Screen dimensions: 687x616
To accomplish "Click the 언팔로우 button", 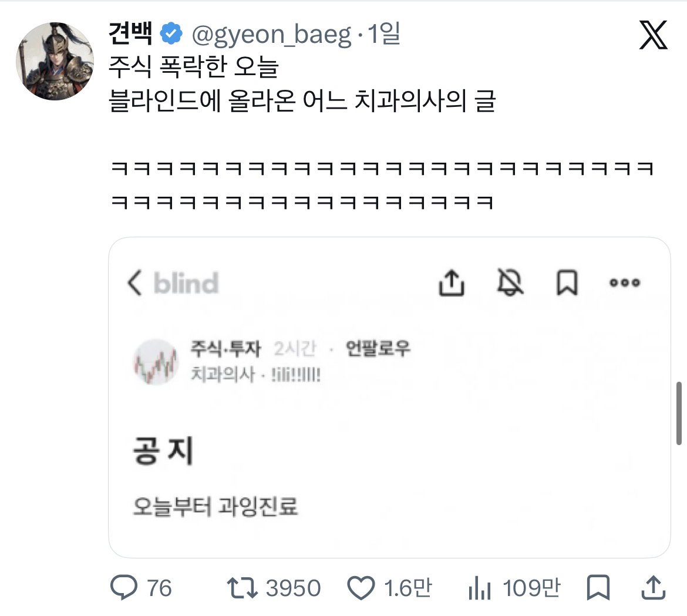I will click(378, 348).
